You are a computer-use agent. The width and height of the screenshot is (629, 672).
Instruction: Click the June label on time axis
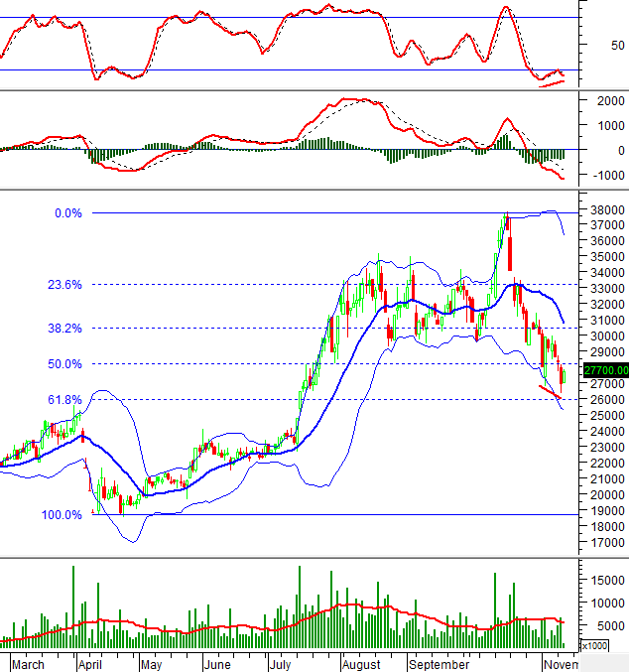(x=215, y=662)
